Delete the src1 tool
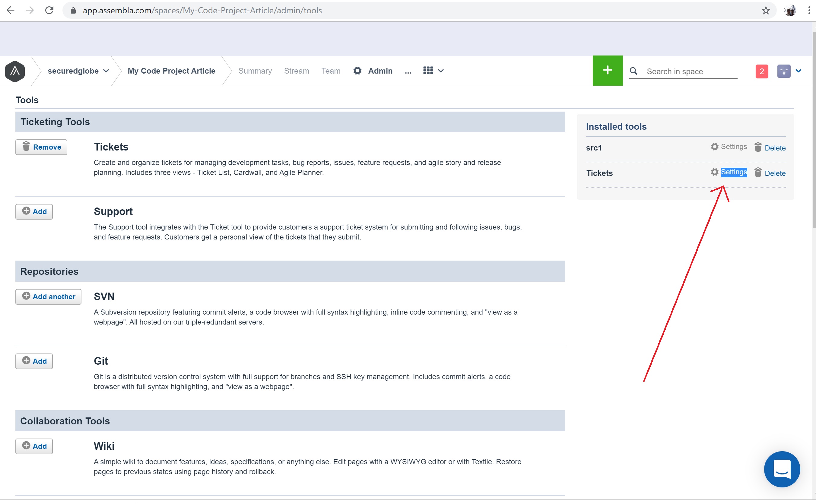 pyautogui.click(x=775, y=148)
